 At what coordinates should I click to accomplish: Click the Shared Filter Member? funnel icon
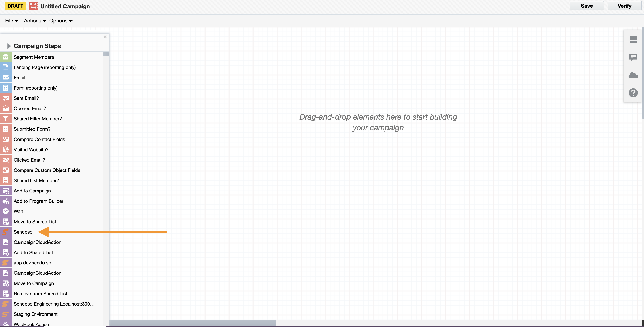click(6, 119)
